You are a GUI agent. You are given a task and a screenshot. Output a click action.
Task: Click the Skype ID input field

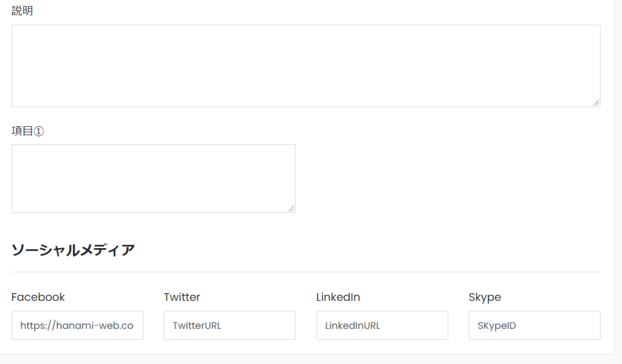pos(535,325)
